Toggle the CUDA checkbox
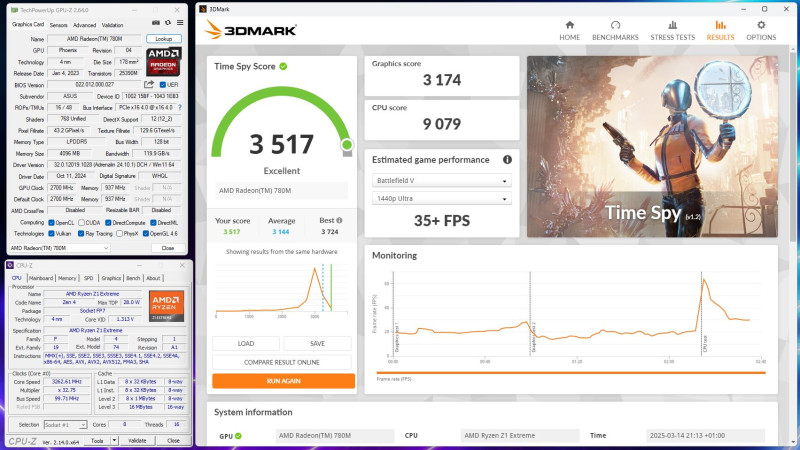 [81, 222]
